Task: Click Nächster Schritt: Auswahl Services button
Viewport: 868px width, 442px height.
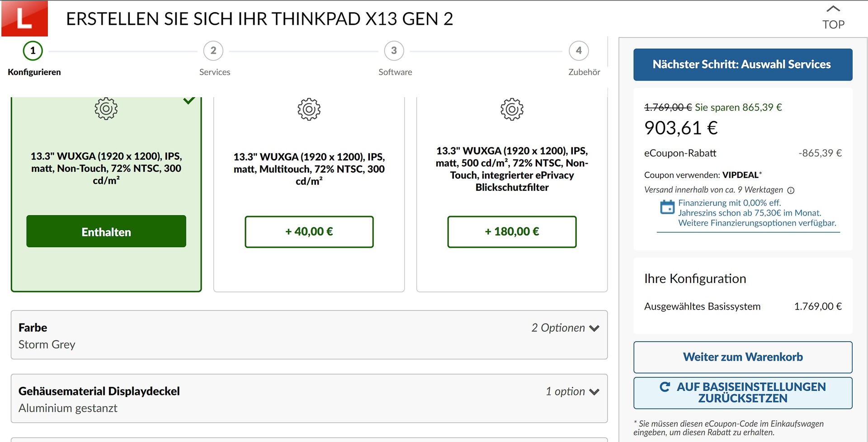Action: pos(743,65)
